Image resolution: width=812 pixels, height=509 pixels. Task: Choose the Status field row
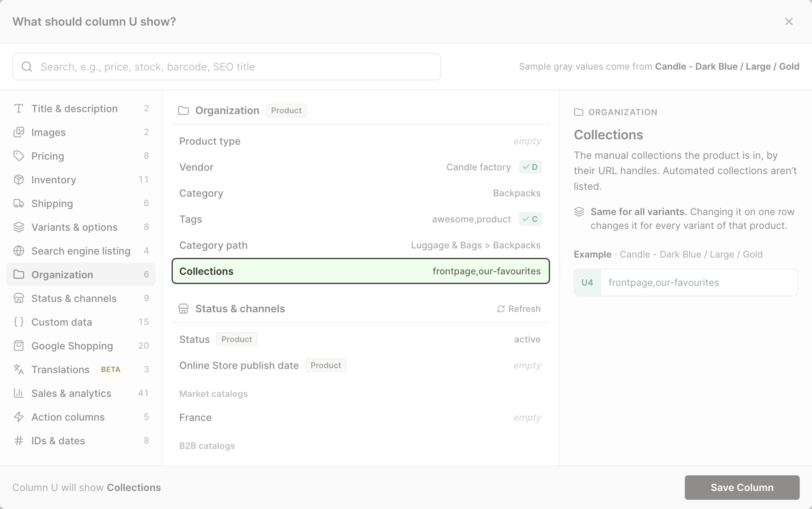tap(360, 339)
